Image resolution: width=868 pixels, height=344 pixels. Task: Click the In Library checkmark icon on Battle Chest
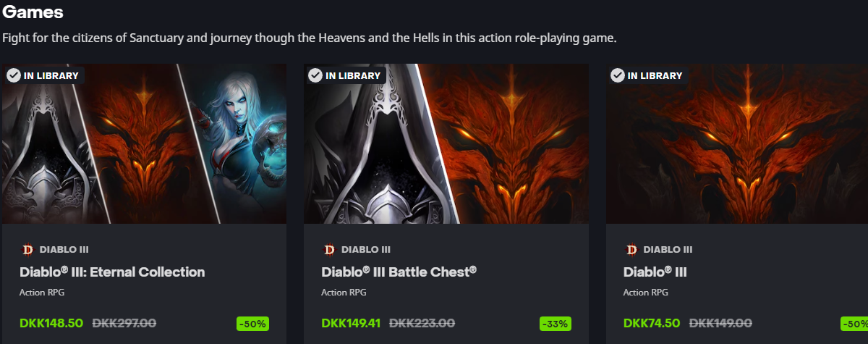tap(315, 75)
